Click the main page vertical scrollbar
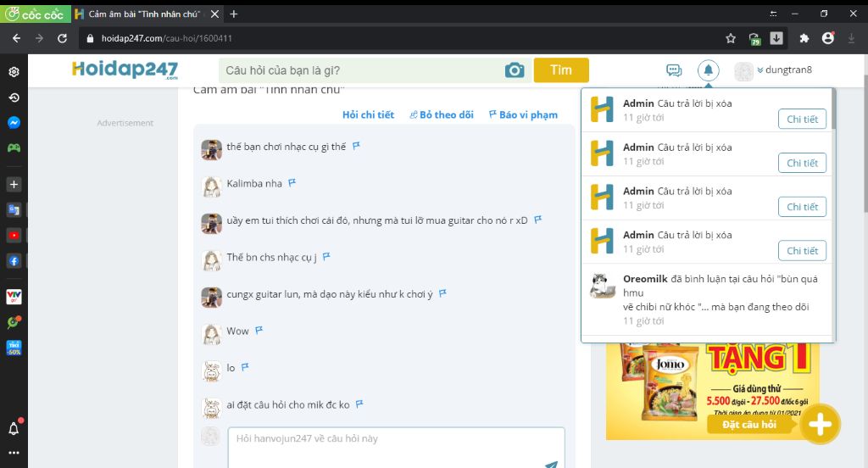Viewport: 868px width, 468px height. tap(865, 144)
